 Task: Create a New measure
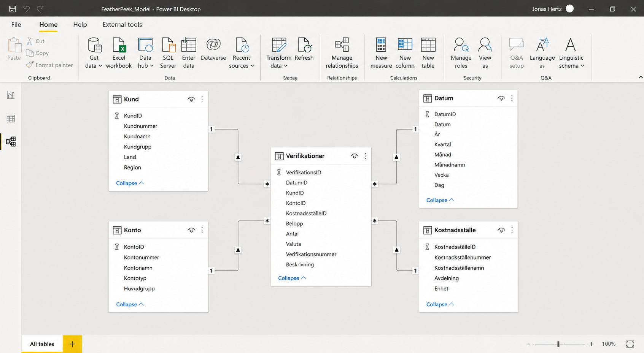pos(381,53)
